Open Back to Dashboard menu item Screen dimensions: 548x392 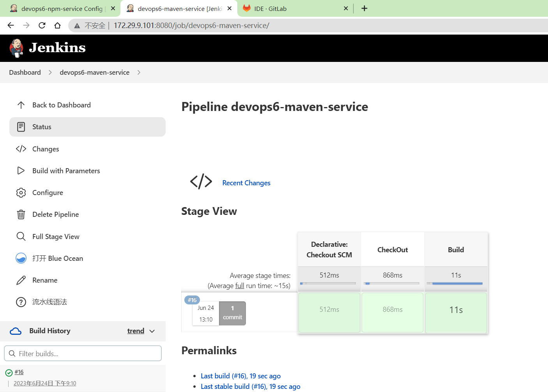pyautogui.click(x=87, y=105)
